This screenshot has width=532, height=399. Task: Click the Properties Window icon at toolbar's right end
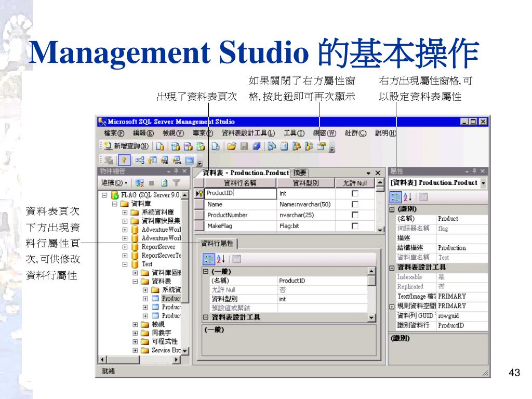[x=321, y=146]
